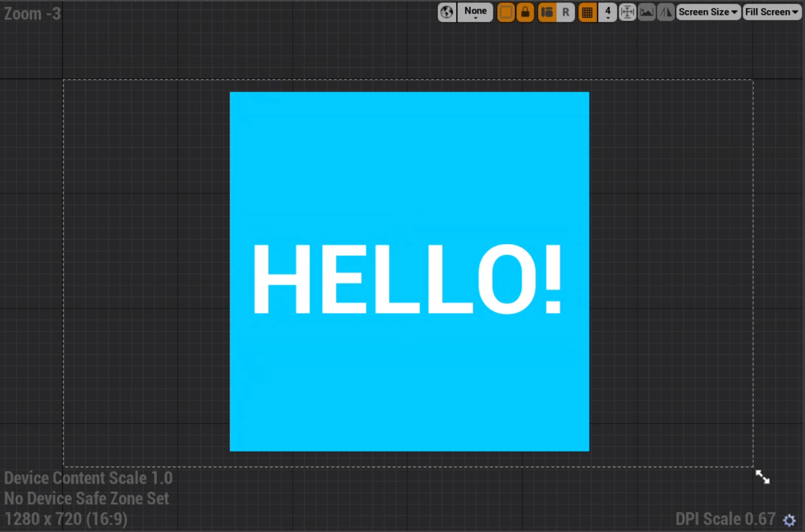Click the DPI Scale settings gear

pos(790,520)
